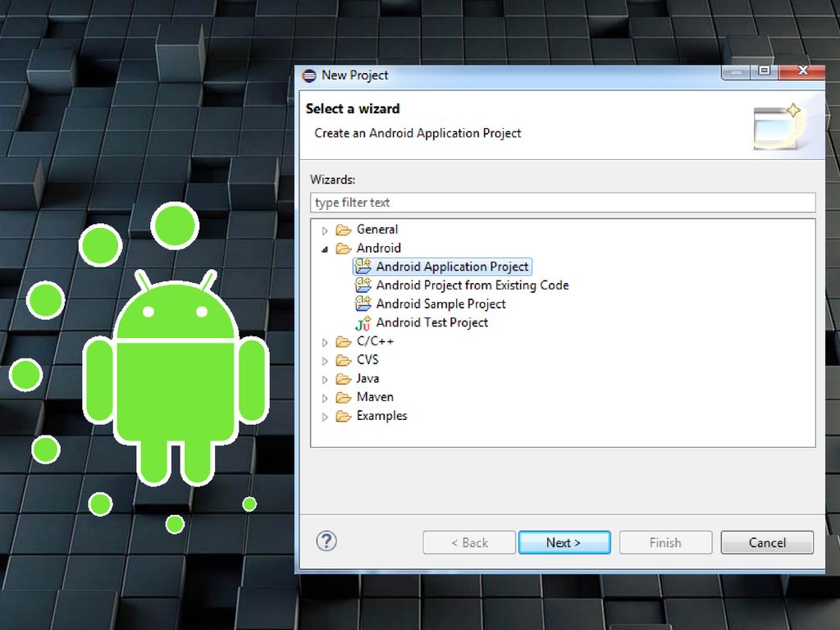Click the disabled Finish button
Image resolution: width=840 pixels, height=630 pixels.
coord(665,543)
